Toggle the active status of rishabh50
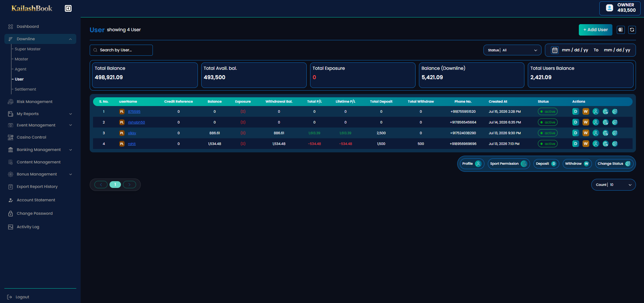The image size is (644, 303). pos(548,122)
